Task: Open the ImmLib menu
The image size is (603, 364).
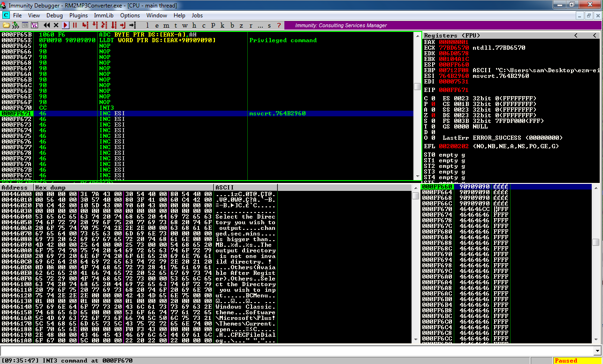Action: coord(103,15)
